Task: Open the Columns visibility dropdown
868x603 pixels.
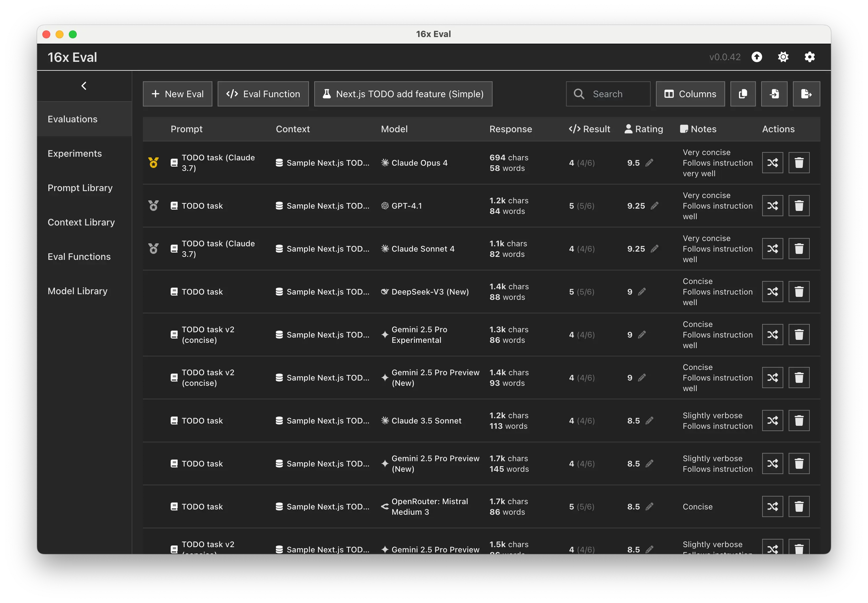Action: [x=690, y=94]
